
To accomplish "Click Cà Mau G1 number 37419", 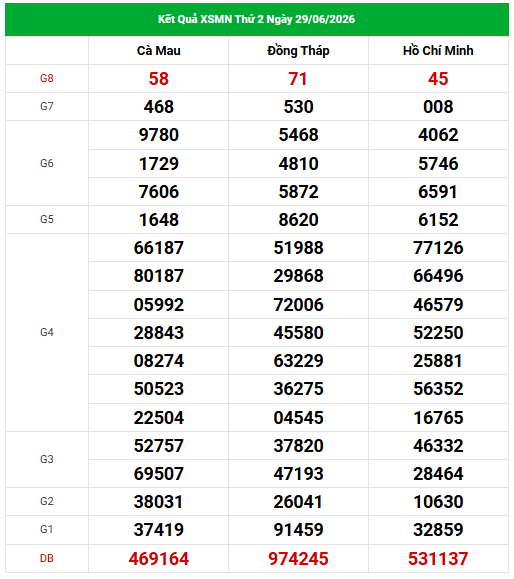I will point(158,530).
